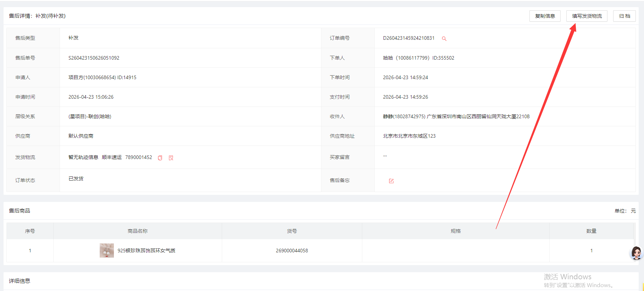The height and width of the screenshot is (291, 644).
Task: Open the 填写发货物流 form
Action: pos(587,16)
